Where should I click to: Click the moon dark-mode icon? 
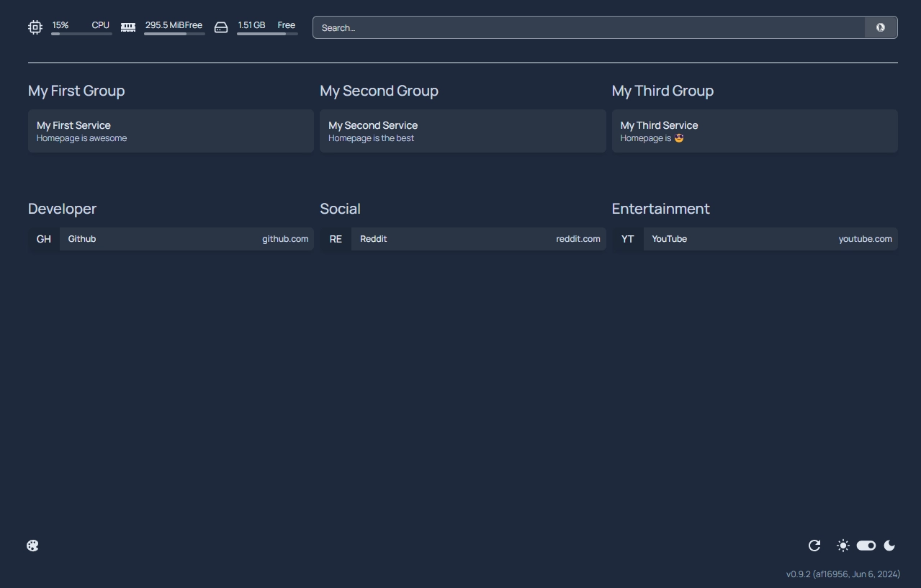[x=889, y=546]
